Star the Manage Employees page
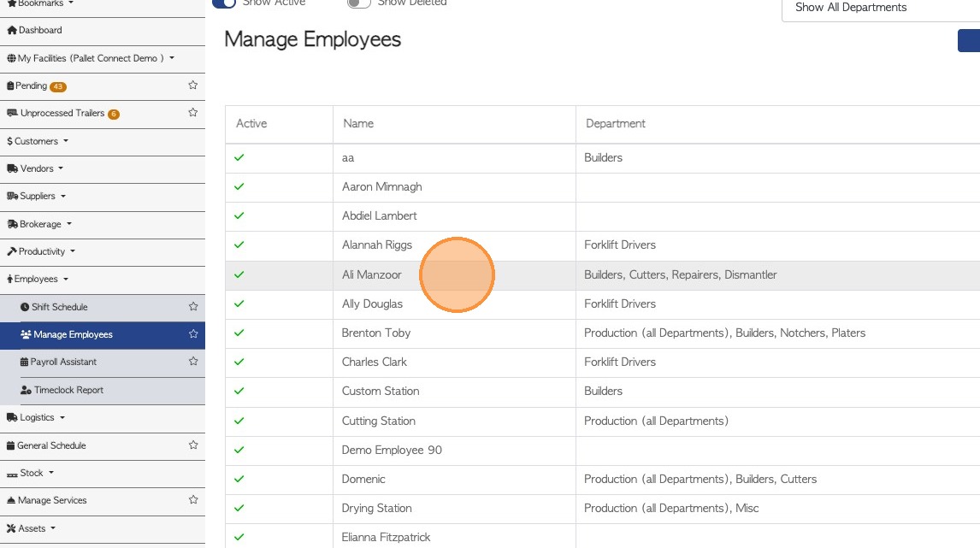This screenshot has width=980, height=548. (193, 334)
